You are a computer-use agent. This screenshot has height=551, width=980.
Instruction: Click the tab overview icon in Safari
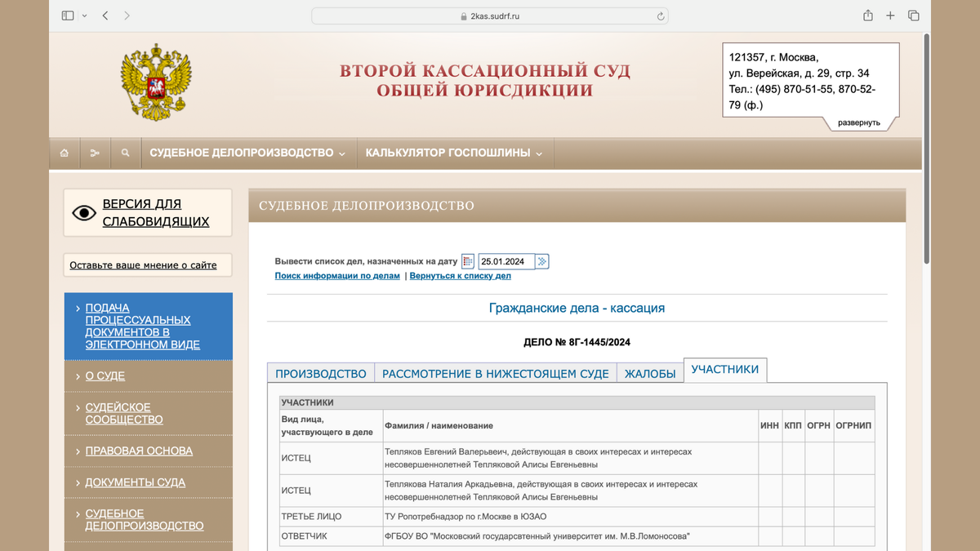point(914,15)
